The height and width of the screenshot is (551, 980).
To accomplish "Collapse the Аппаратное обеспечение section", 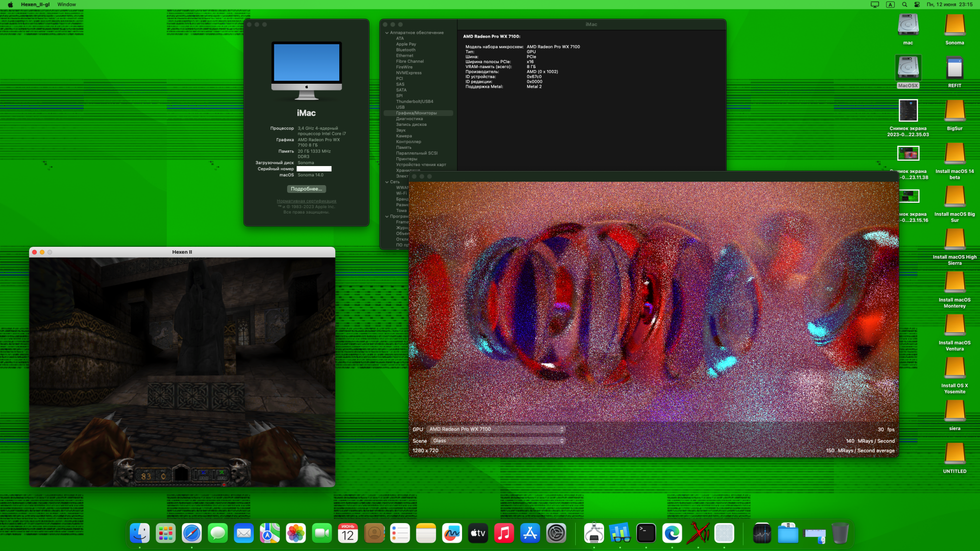I will [387, 33].
